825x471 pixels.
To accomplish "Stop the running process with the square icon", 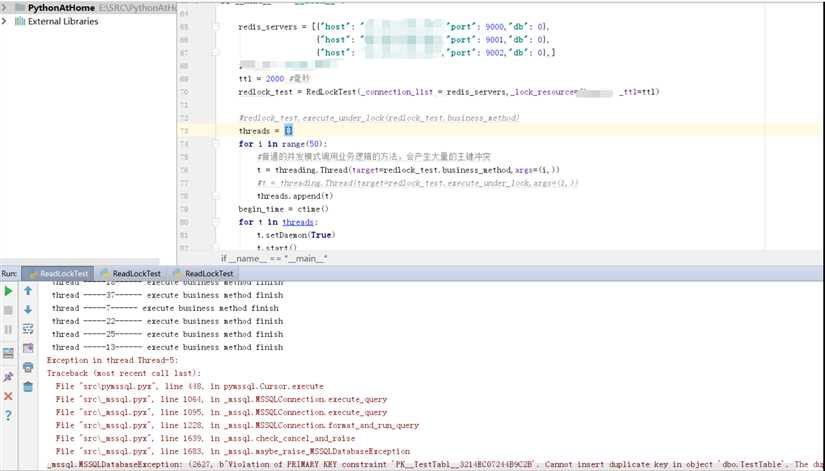I will [8, 310].
